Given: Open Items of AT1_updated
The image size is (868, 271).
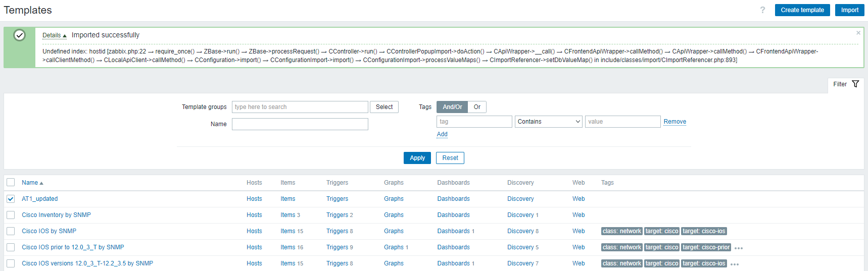Looking at the screenshot, I should click(288, 199).
